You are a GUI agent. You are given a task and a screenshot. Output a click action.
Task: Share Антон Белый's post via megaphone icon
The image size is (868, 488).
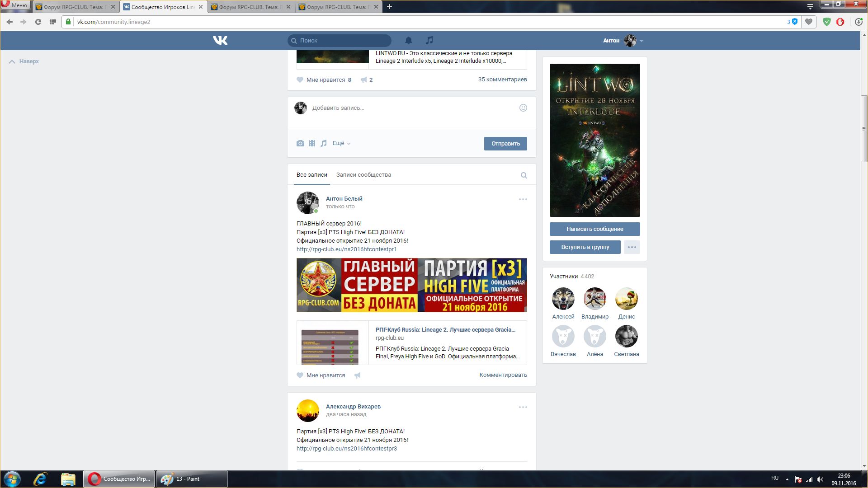(x=358, y=375)
